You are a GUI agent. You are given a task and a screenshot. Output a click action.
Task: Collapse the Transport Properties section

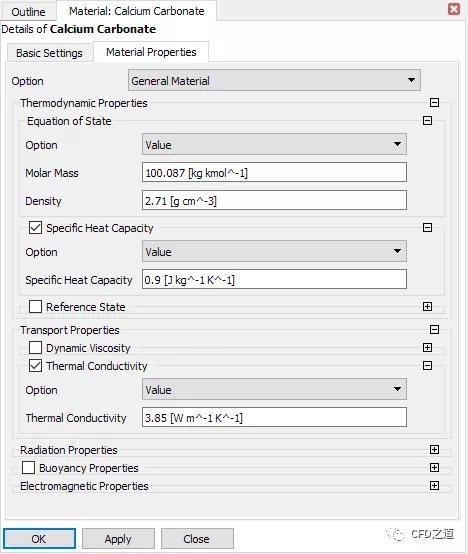tap(434, 330)
